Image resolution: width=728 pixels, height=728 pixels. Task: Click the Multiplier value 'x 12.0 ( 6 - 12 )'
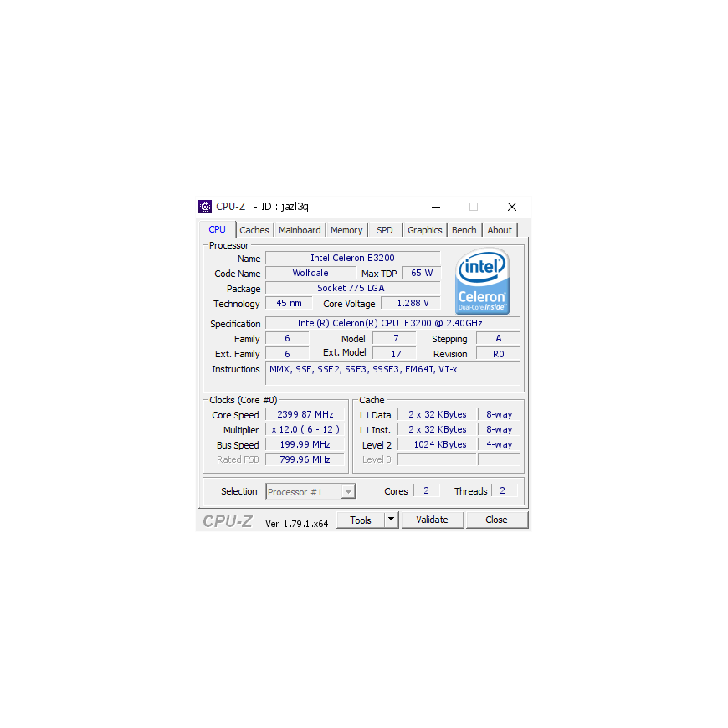(305, 429)
